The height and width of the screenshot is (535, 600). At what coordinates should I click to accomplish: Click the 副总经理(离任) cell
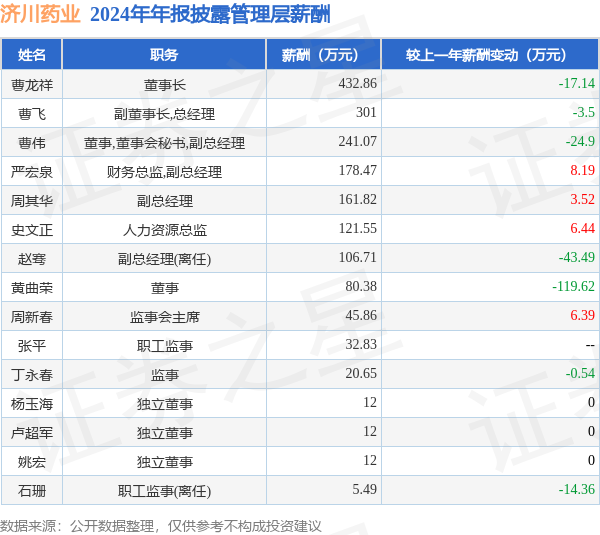(x=165, y=259)
